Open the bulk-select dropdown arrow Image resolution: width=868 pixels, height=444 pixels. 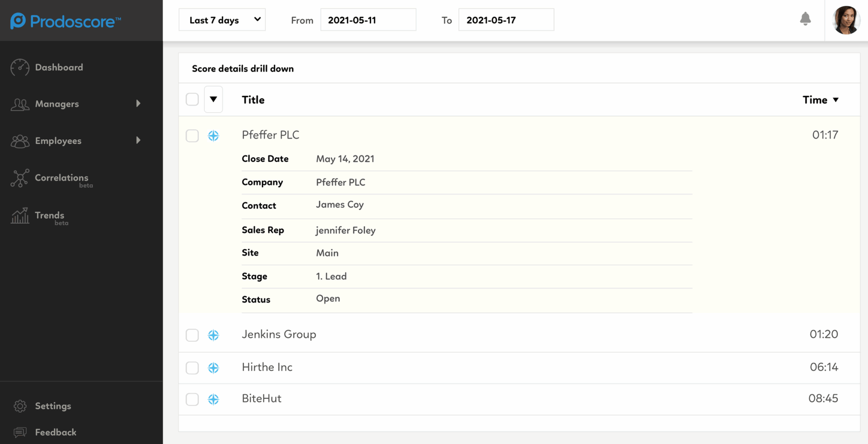[x=213, y=99]
